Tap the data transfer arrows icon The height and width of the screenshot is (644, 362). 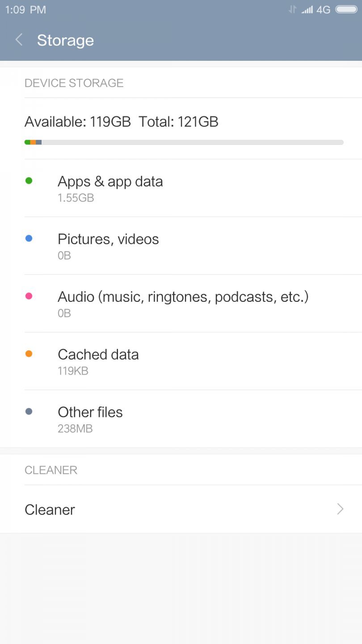(x=292, y=9)
